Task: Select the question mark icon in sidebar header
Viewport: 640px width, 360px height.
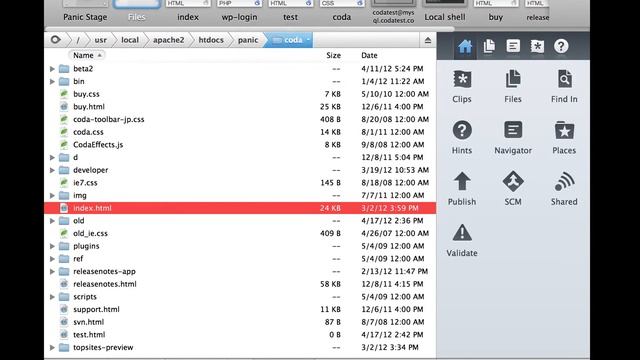Action: click(561, 46)
